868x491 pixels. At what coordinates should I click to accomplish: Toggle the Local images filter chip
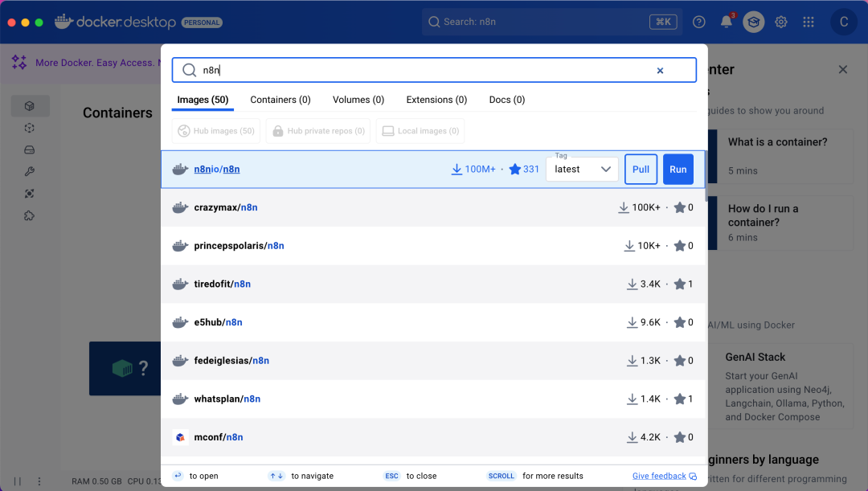[420, 131]
